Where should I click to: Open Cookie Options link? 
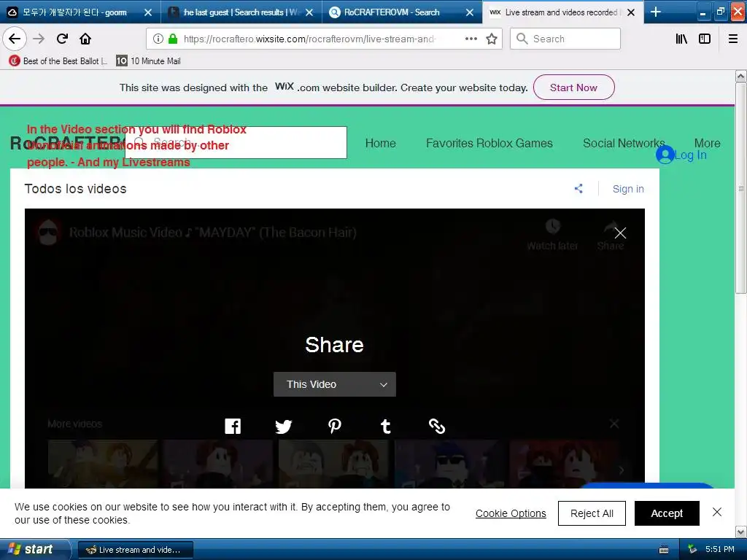tap(511, 513)
